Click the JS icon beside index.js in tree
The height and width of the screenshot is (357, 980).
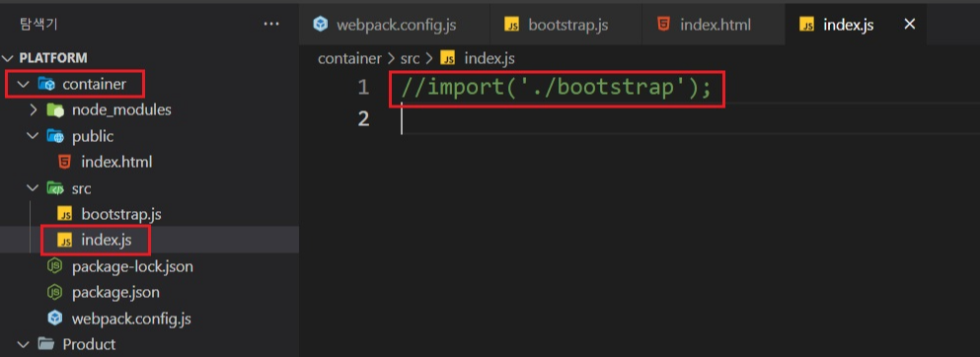pyautogui.click(x=64, y=241)
